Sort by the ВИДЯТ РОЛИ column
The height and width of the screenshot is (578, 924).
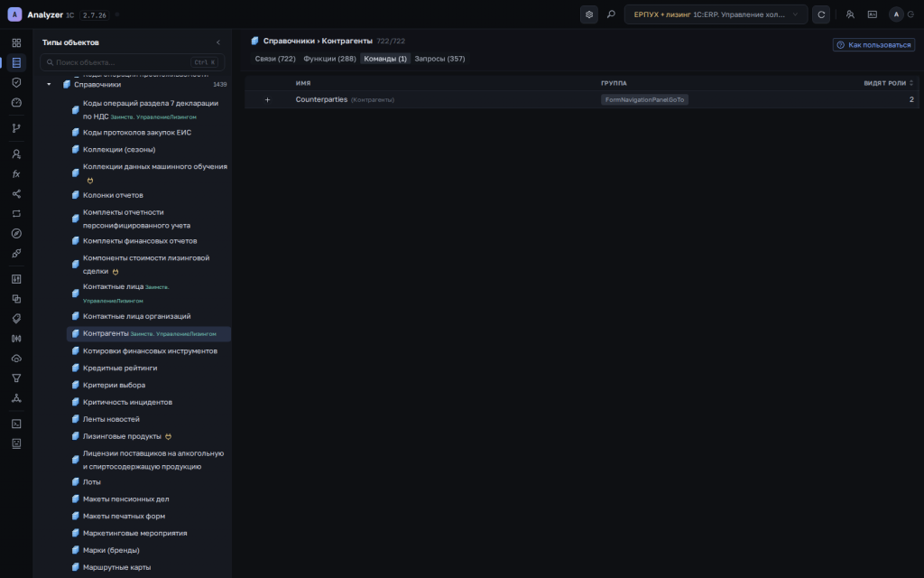pos(889,83)
